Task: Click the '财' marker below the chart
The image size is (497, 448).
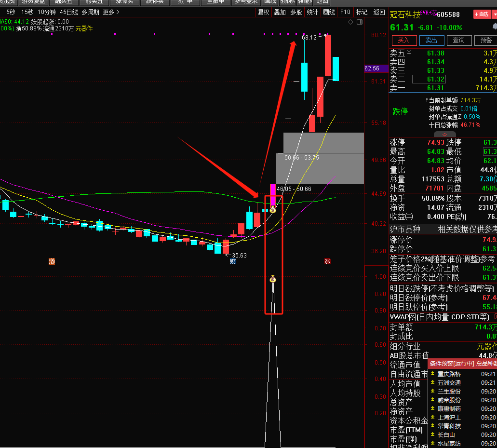Action: click(233, 261)
